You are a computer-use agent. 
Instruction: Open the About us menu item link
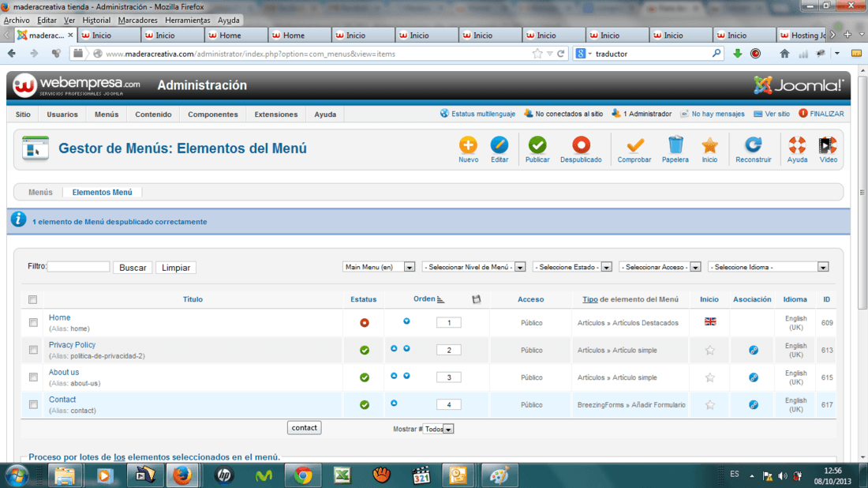tap(64, 372)
